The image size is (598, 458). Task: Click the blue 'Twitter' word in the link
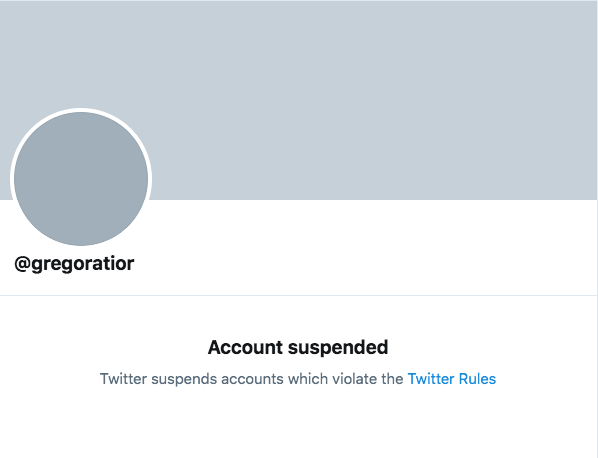431,379
